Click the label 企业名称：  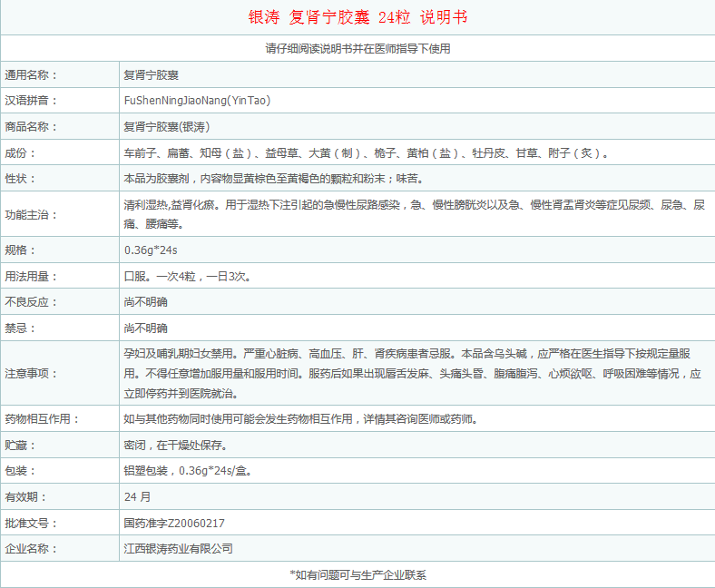tap(31, 548)
